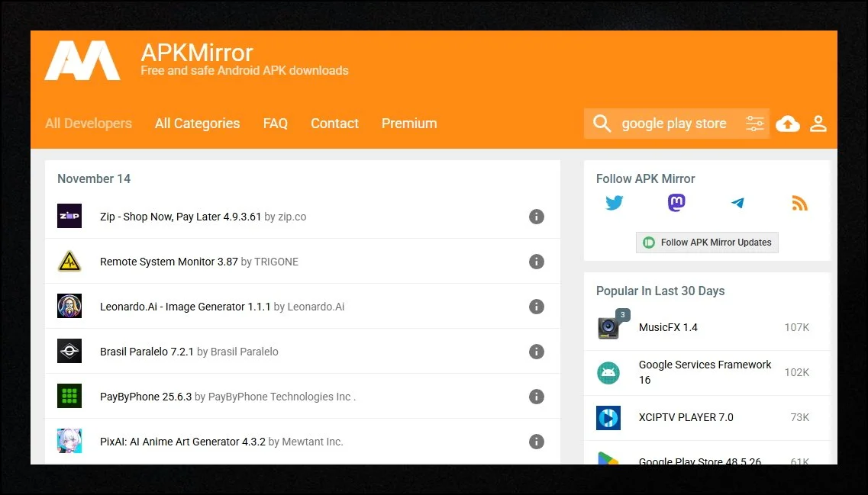Open the PayByPhone 25.6.3 link
Screen dimensions: 868x495
pyautogui.click(x=146, y=397)
